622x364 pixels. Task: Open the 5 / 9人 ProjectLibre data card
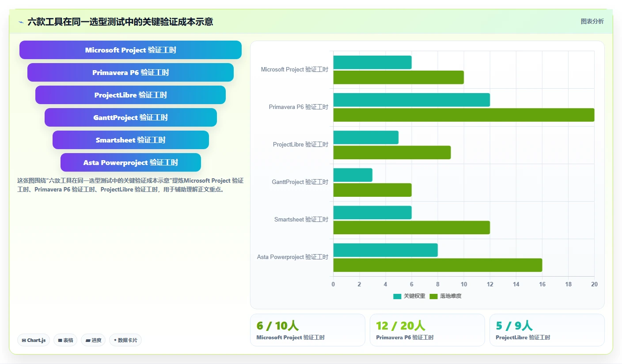[x=547, y=330]
